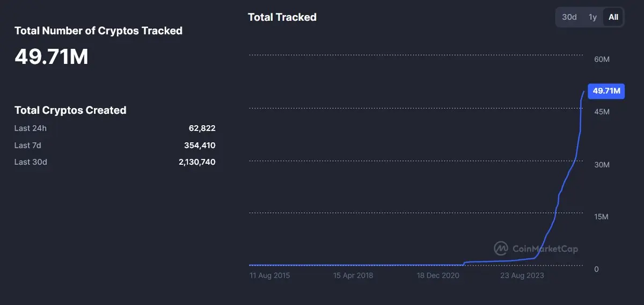
Task: Click the 15M y-axis label
Action: point(602,217)
